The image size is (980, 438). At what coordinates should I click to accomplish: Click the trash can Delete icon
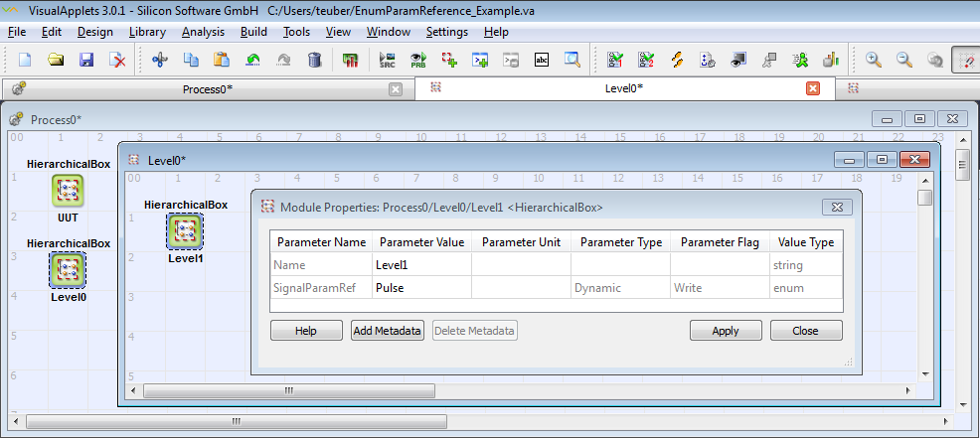click(314, 60)
